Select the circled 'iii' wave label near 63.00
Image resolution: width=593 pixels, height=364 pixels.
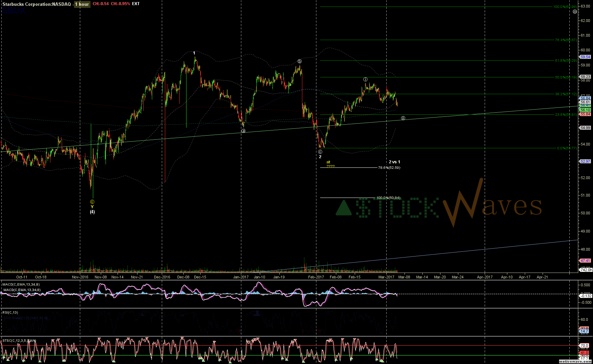click(575, 12)
